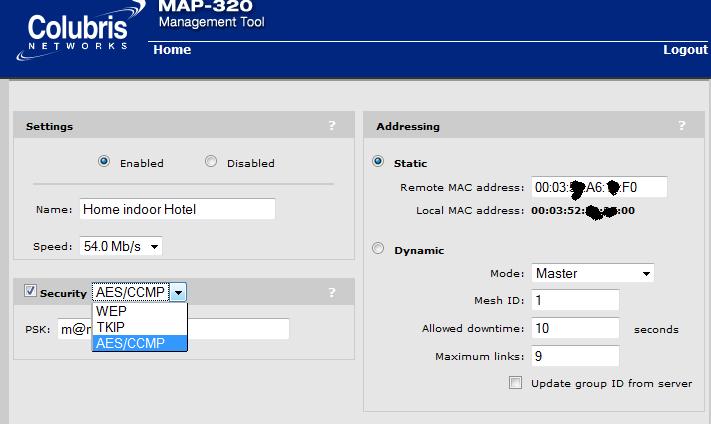Click the Local MAC address value
Screen dimensions: 711x424
point(583,211)
